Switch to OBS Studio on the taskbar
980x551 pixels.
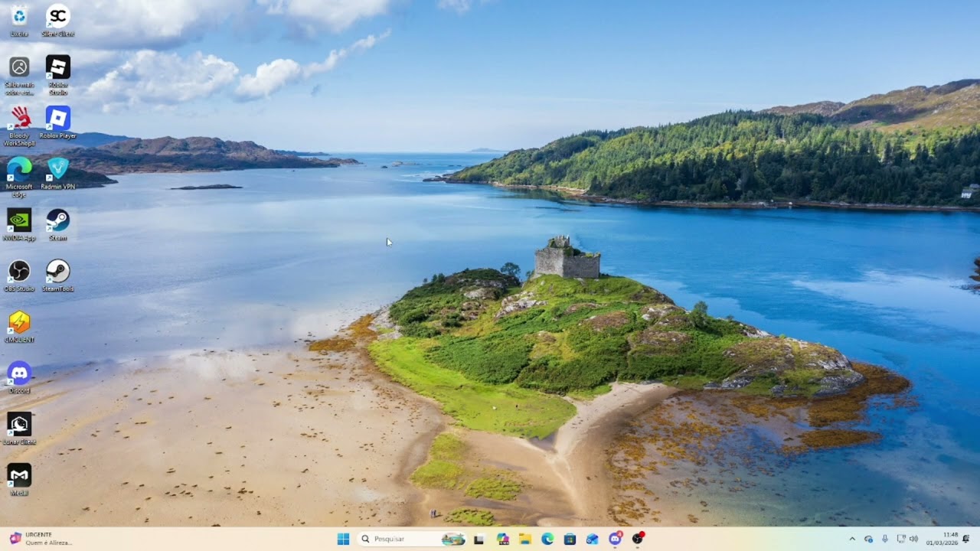[x=638, y=539]
